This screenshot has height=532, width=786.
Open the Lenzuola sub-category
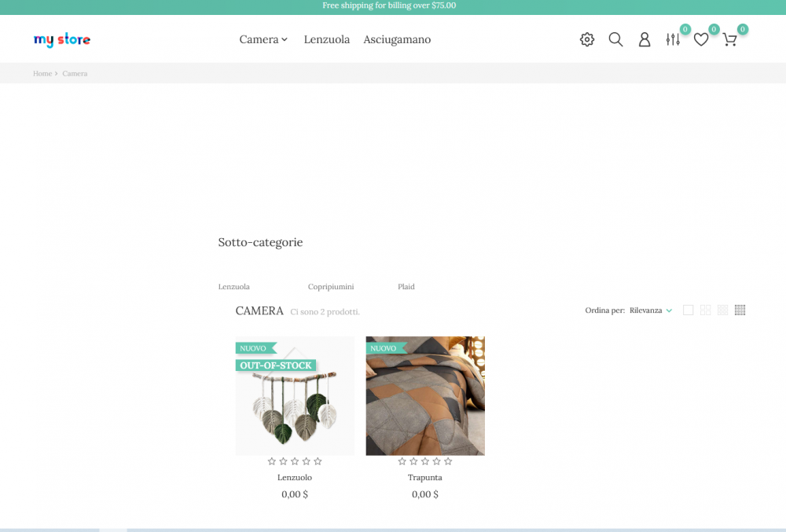tap(233, 287)
